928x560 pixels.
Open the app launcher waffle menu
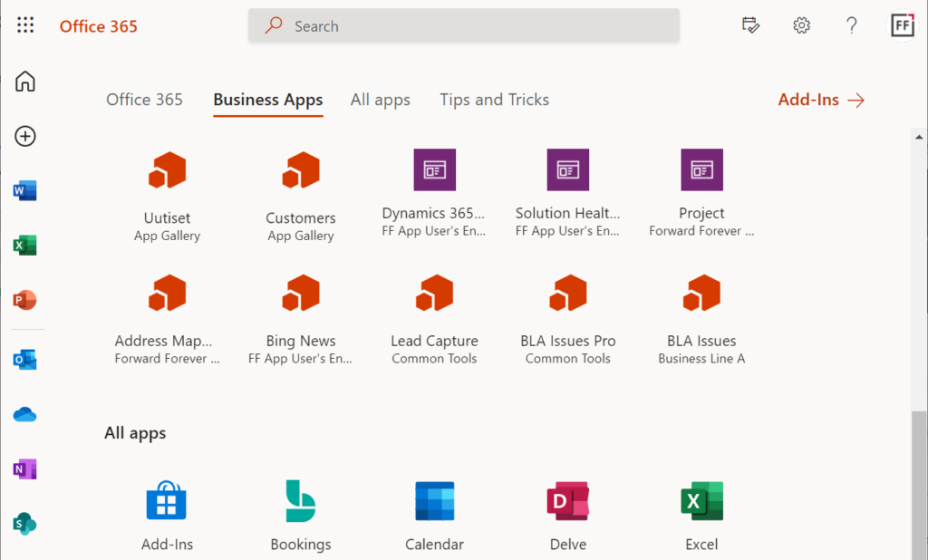click(24, 24)
